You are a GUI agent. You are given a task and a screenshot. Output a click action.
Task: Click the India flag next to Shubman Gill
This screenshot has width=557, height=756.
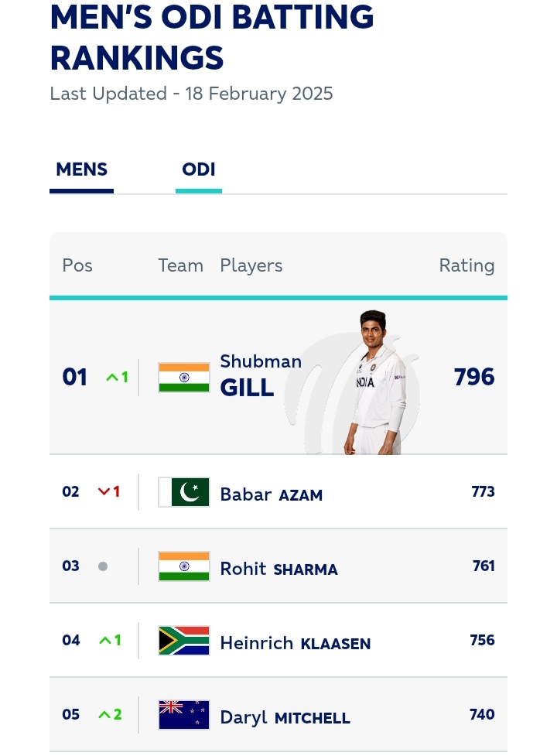click(184, 378)
